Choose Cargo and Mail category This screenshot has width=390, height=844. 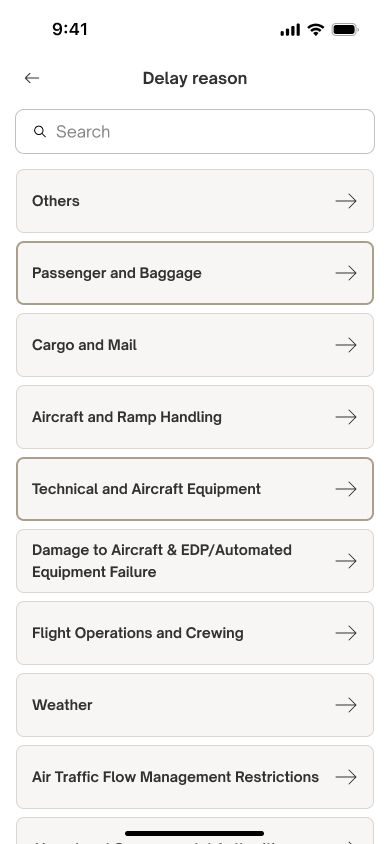pyautogui.click(x=195, y=345)
